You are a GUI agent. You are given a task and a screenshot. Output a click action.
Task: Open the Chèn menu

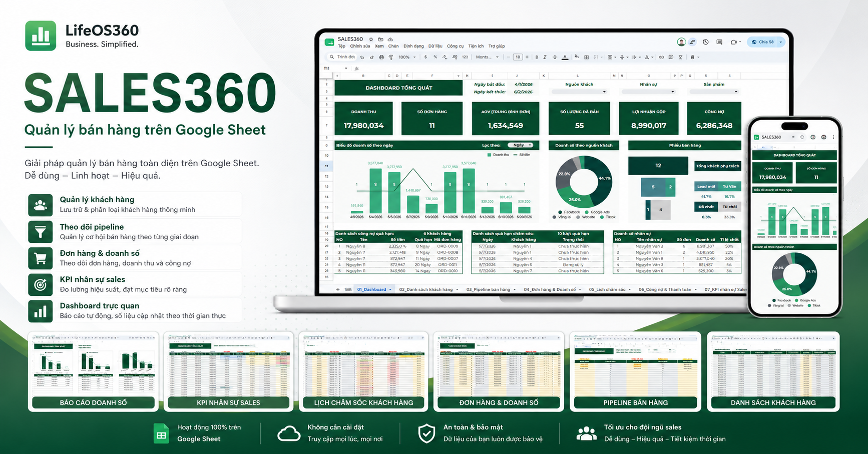pyautogui.click(x=393, y=46)
